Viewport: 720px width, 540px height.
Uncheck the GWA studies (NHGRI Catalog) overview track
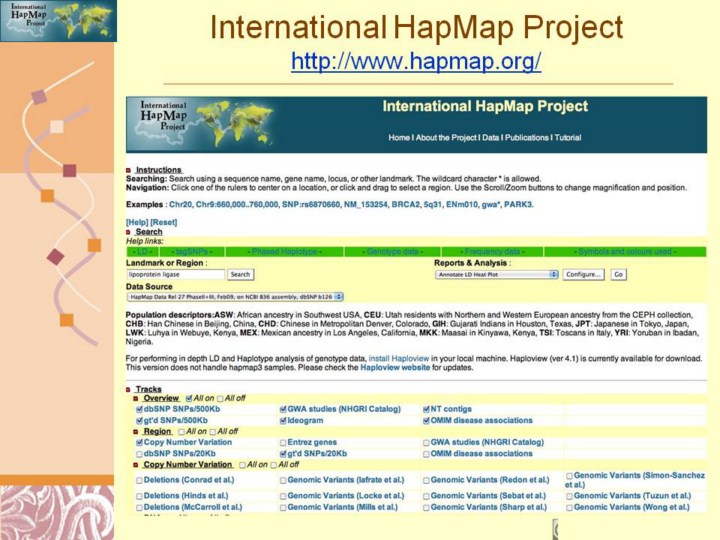click(283, 409)
